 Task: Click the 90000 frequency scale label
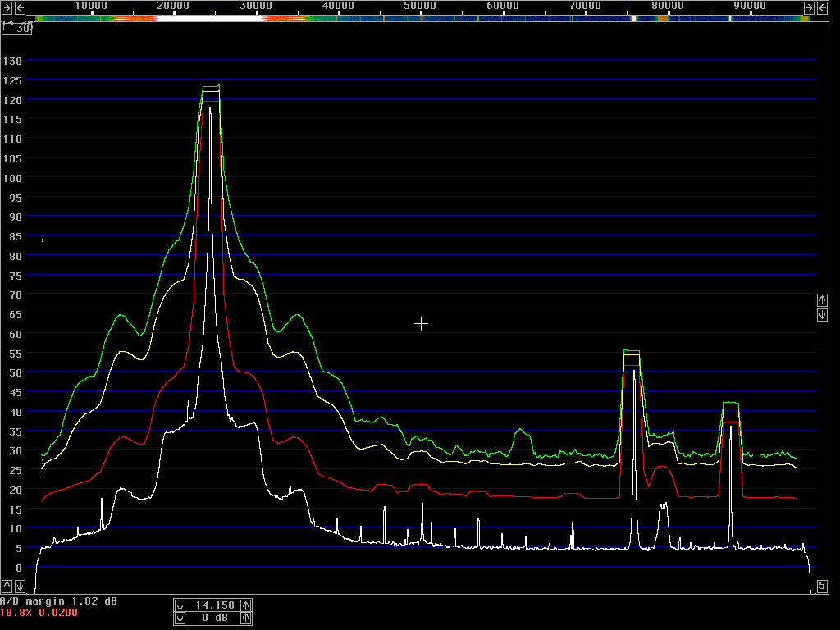tap(750, 6)
